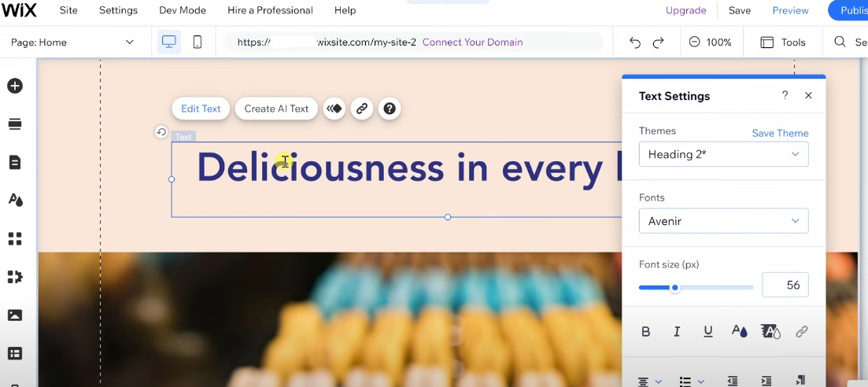
Task: Open Add Apps grid icon in sidebar
Action: coord(15,238)
